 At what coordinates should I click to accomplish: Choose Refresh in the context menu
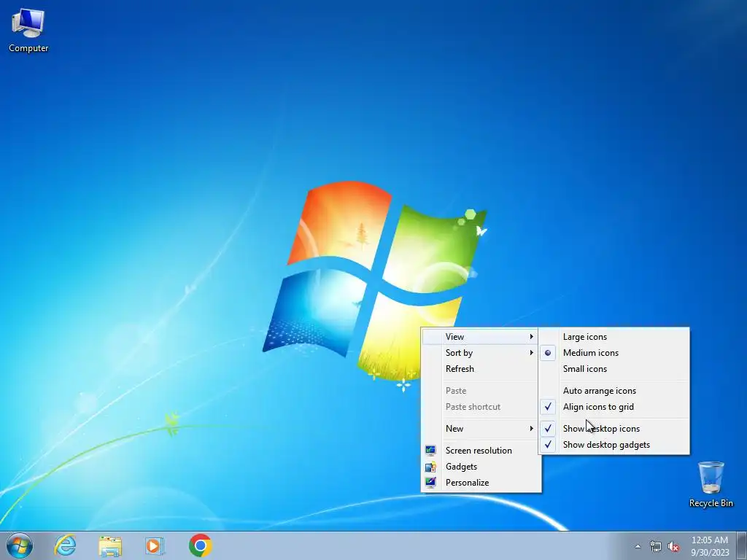click(x=481, y=369)
